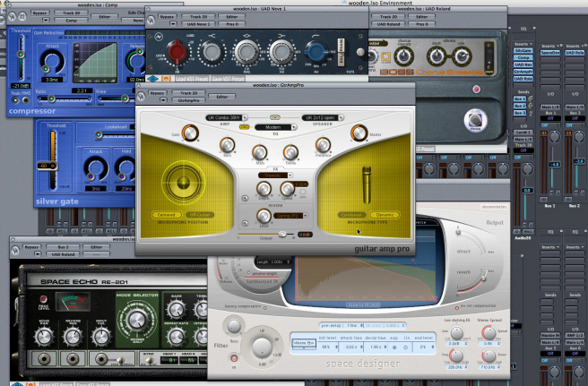Open the arrow menu under Space Echo Bypass

37,254
